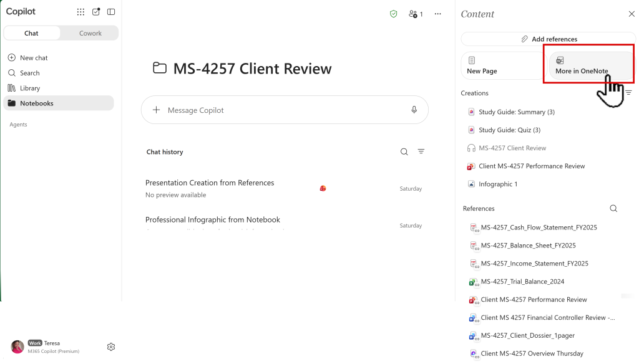Open MS-4257 Client Review audio creation

tap(512, 148)
